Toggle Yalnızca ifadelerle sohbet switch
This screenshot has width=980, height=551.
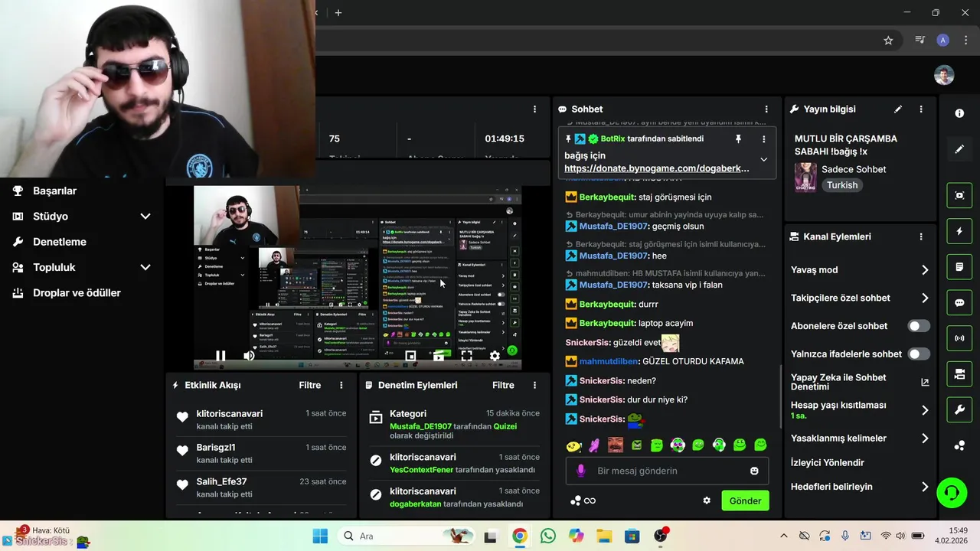click(x=919, y=354)
